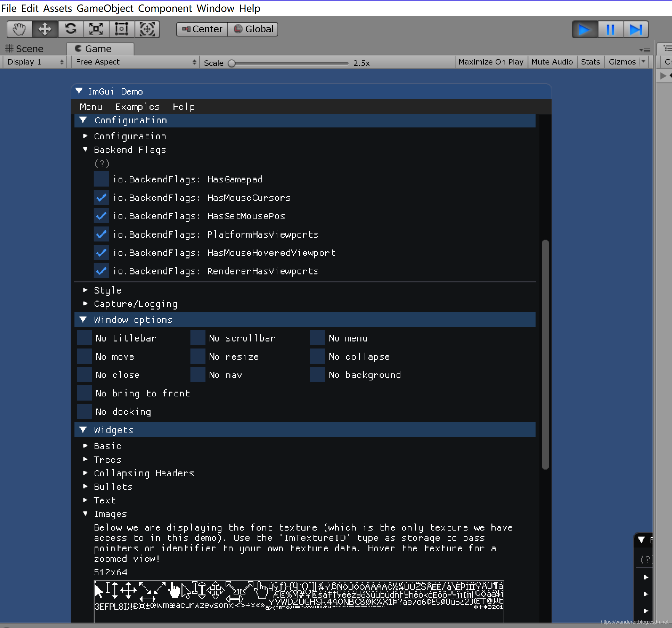
Task: Click the Mute Audio button
Action: click(552, 62)
